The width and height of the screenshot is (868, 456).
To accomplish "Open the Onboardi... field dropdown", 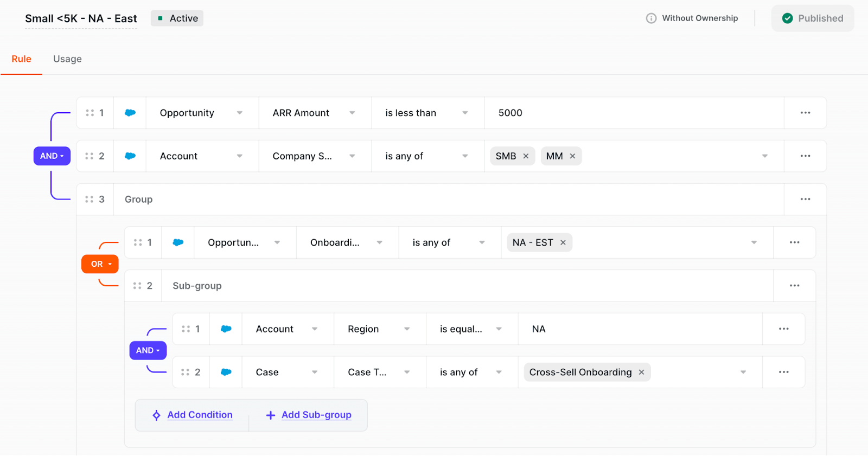I will [348, 242].
